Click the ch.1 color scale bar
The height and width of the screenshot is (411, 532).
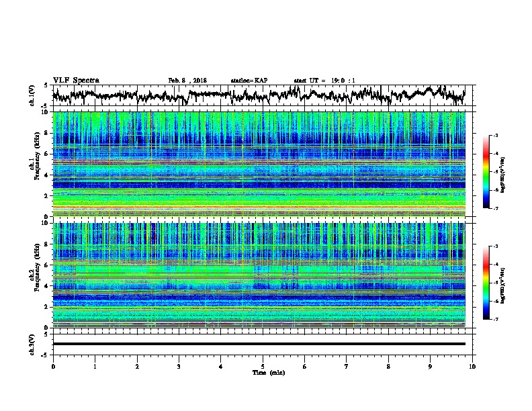click(x=486, y=172)
